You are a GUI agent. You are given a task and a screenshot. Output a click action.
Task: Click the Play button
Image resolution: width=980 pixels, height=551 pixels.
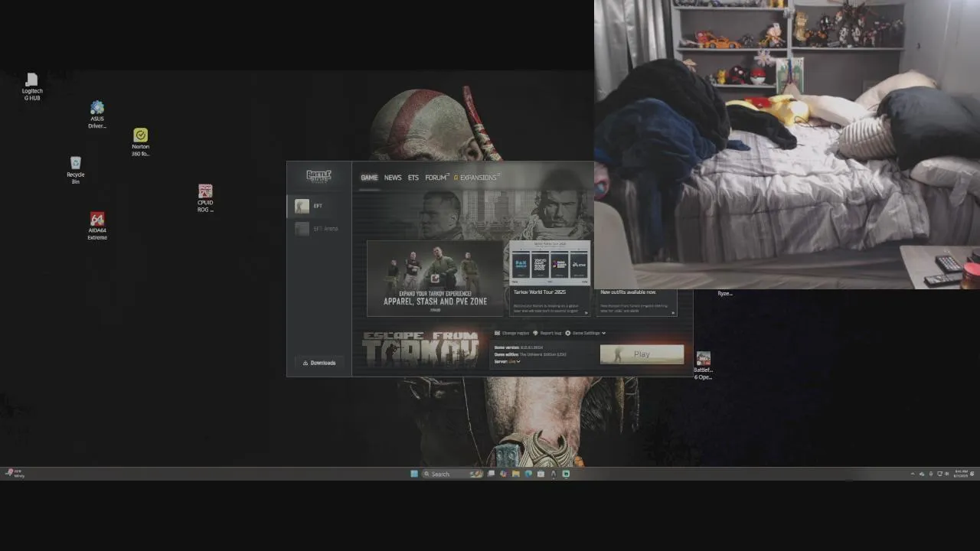[642, 354]
